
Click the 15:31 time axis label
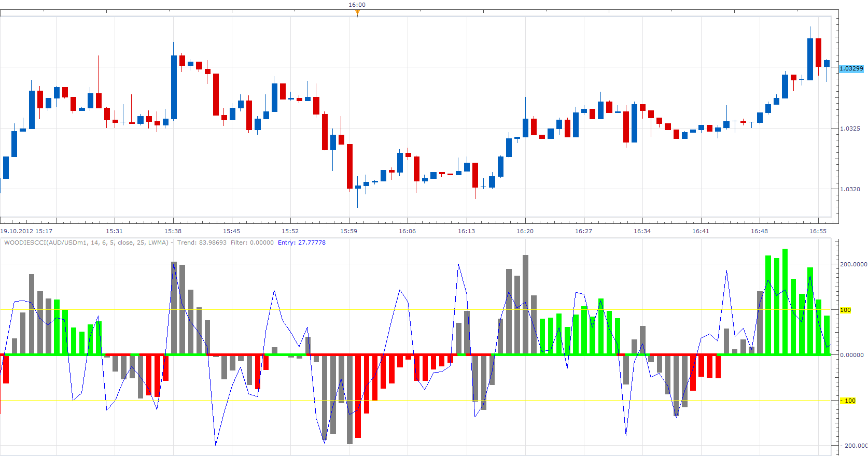coord(114,231)
